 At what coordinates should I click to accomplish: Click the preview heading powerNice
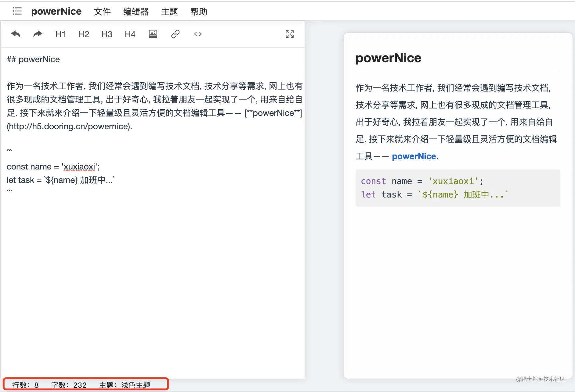(388, 58)
